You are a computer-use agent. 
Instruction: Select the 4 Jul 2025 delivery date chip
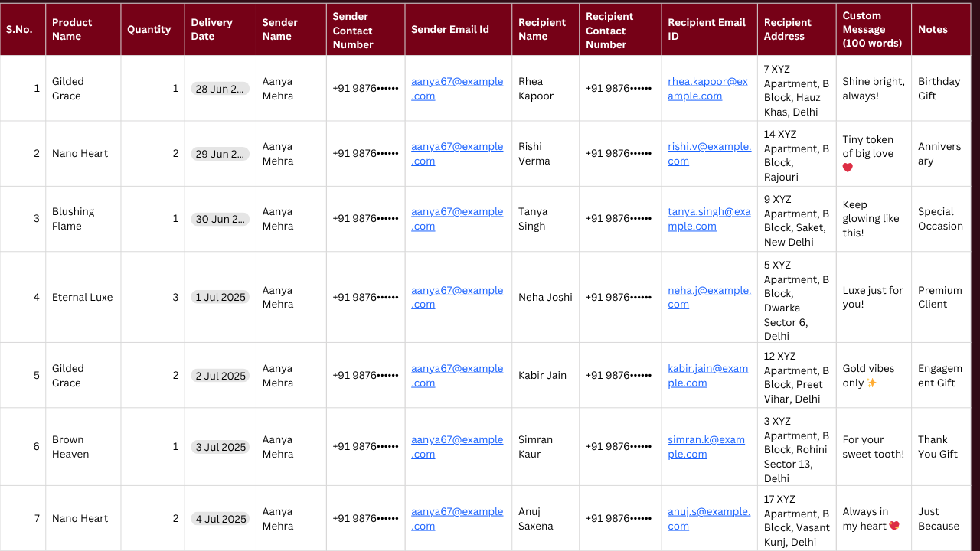click(220, 518)
